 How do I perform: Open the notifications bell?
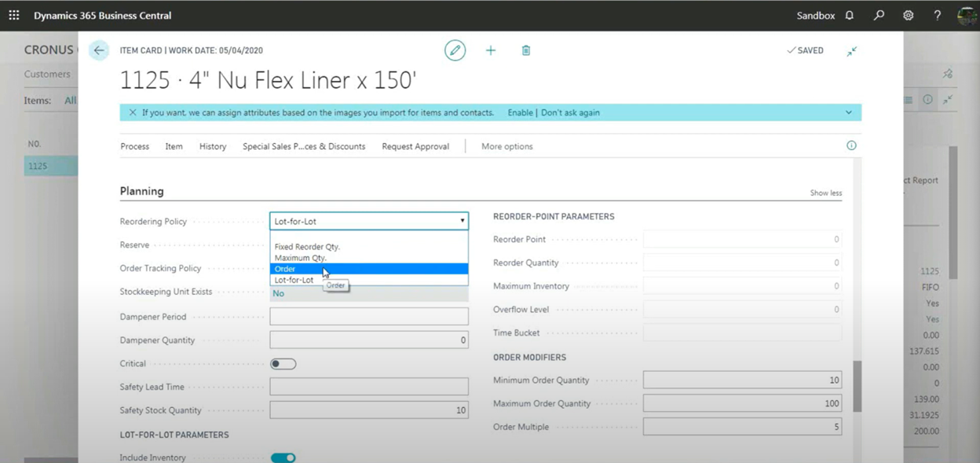(850, 15)
